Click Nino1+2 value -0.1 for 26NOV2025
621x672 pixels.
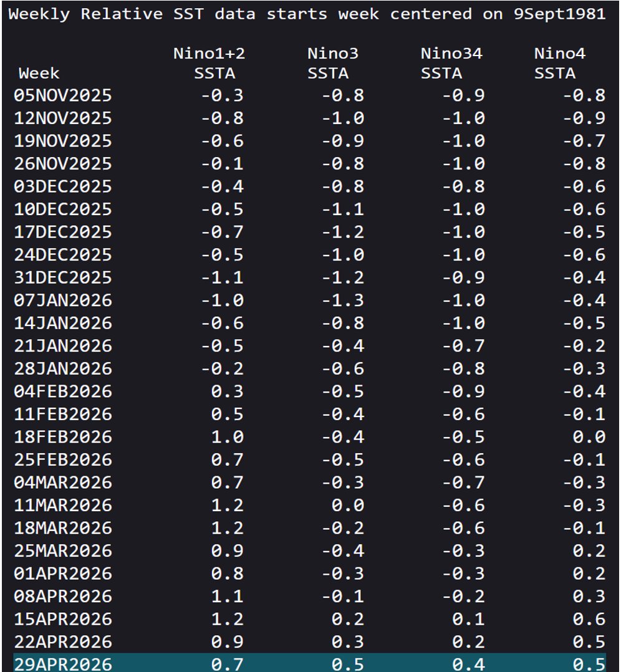click(x=223, y=163)
